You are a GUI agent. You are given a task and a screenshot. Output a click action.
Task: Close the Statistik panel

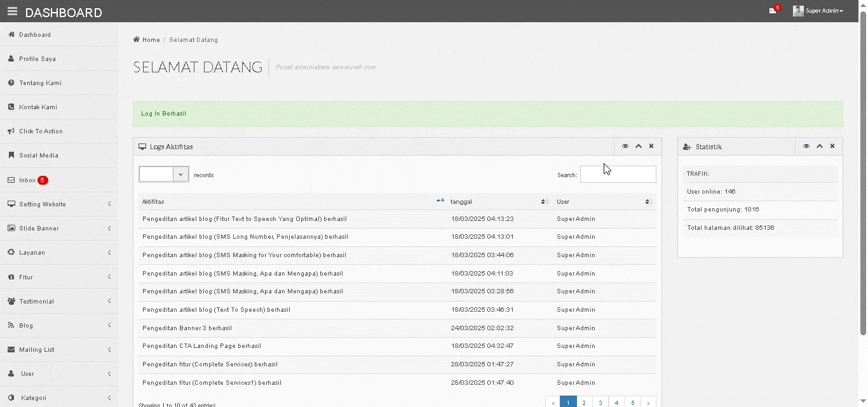pyautogui.click(x=832, y=146)
